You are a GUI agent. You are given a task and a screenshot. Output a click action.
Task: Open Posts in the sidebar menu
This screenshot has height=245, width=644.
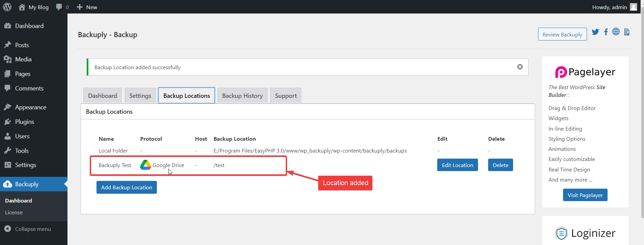[34, 45]
